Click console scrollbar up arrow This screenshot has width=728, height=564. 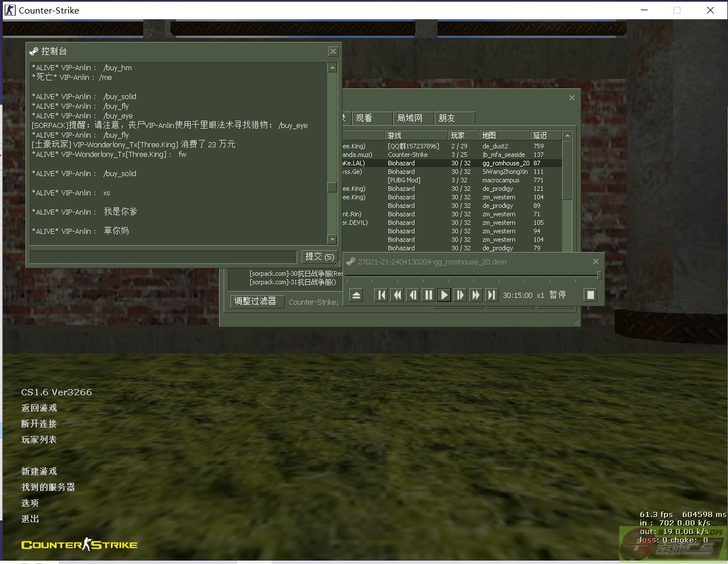coord(332,68)
